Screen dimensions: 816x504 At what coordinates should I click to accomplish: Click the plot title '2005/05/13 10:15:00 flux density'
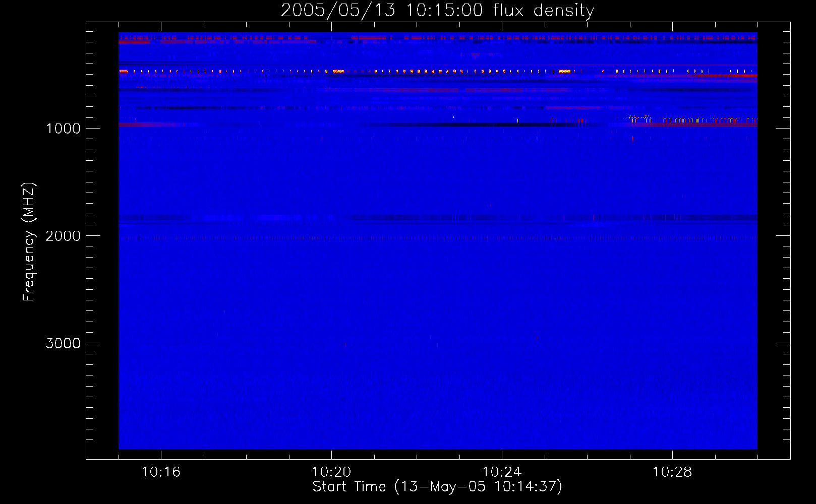pos(437,10)
